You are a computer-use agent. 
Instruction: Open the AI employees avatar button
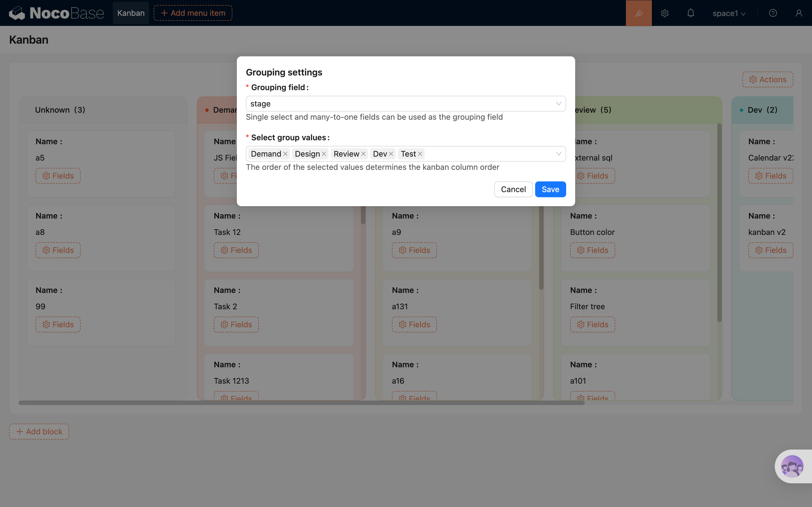coord(792,466)
